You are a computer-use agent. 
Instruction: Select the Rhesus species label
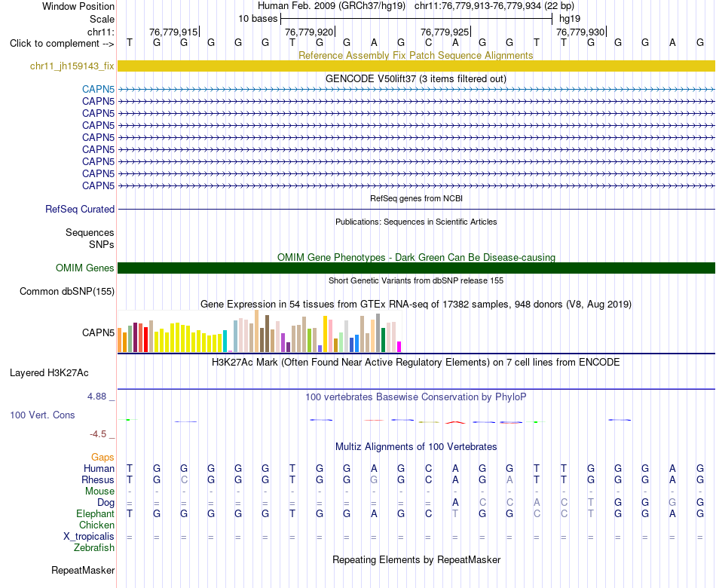pyautogui.click(x=98, y=479)
